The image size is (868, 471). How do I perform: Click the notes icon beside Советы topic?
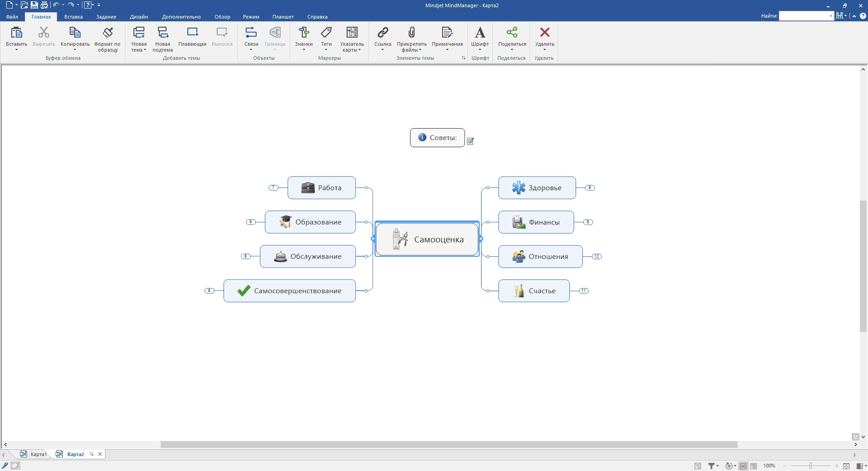point(470,141)
